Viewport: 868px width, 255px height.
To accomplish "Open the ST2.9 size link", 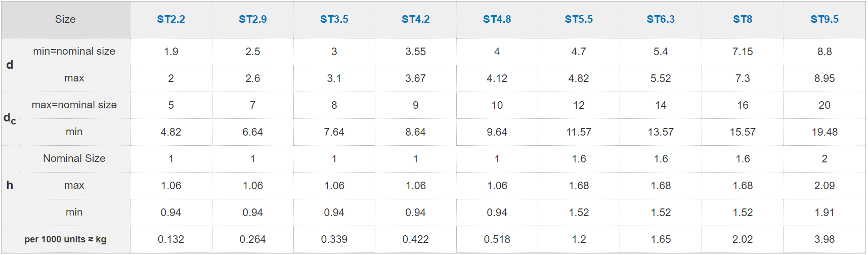I will coord(252,19).
